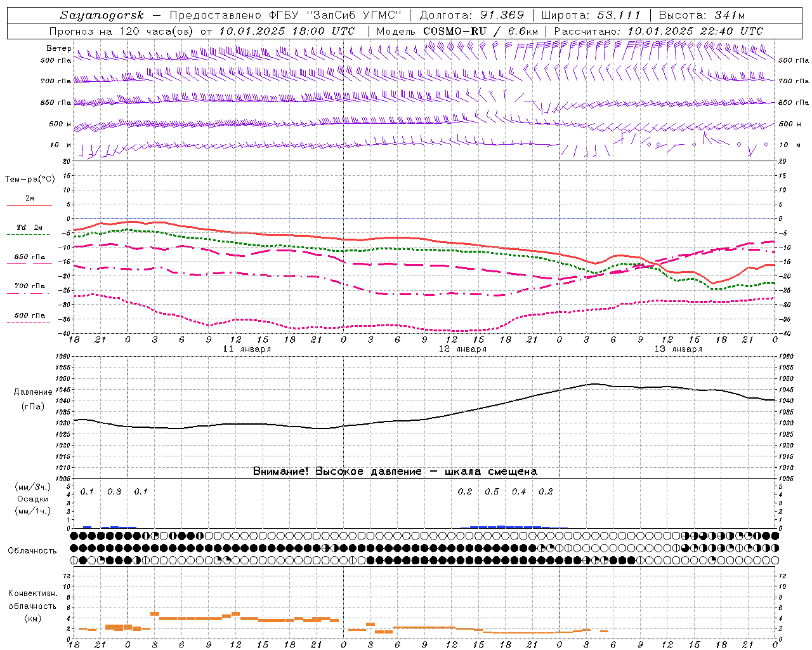Click the 'Модель COSMO-RU / 6.6км' label
Image resolution: width=812 pixels, height=650 pixels.
(457, 31)
